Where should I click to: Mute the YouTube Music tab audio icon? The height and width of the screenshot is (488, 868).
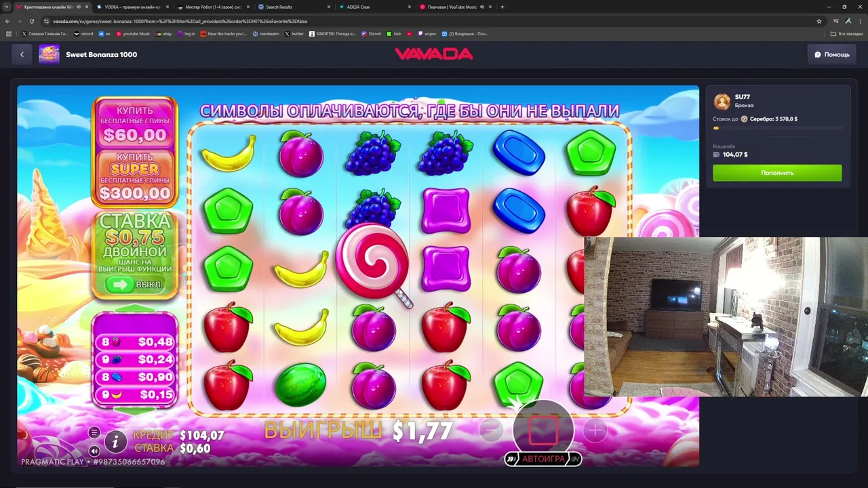click(482, 7)
